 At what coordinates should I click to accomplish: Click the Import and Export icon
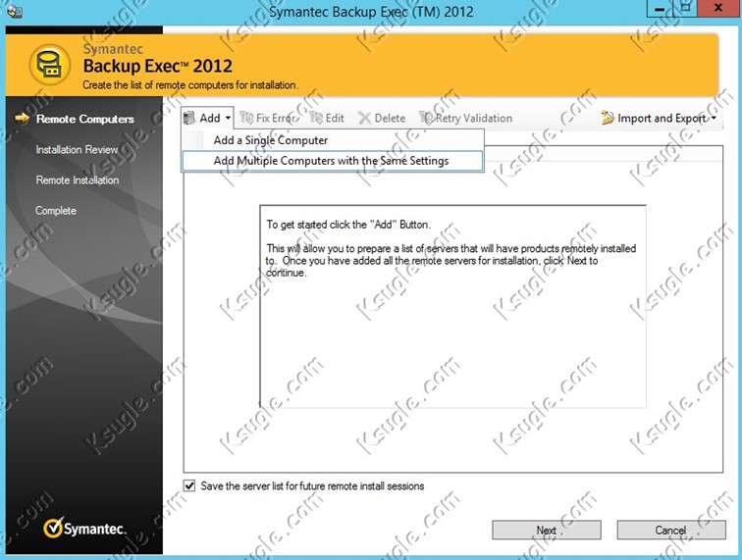pyautogui.click(x=608, y=118)
